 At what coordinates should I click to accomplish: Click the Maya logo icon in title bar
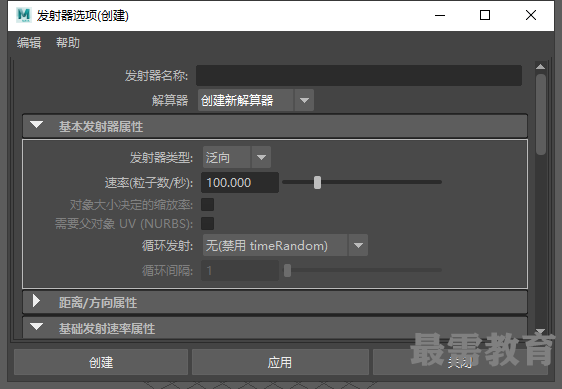24,15
